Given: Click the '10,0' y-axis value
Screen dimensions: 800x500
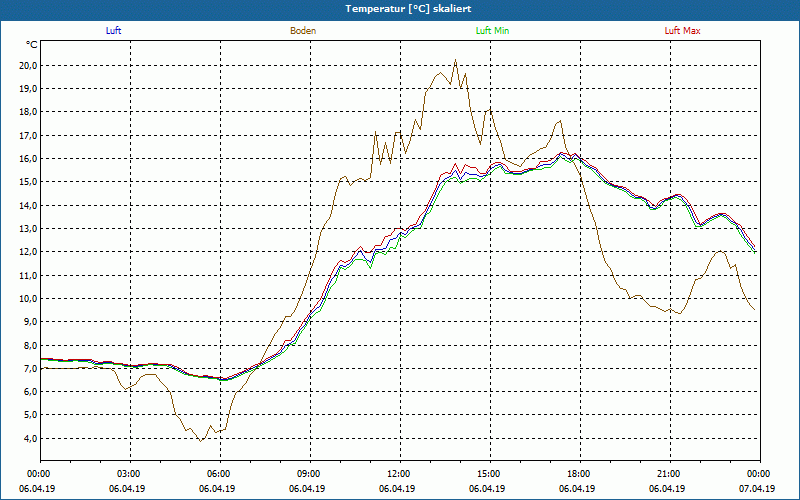Looking at the screenshot, I should tap(28, 298).
